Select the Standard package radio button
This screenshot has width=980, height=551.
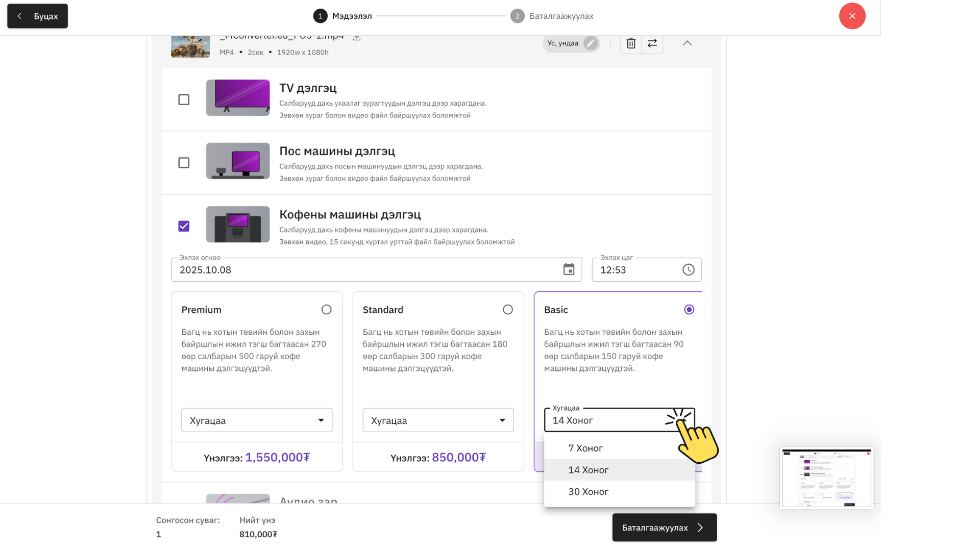(507, 310)
